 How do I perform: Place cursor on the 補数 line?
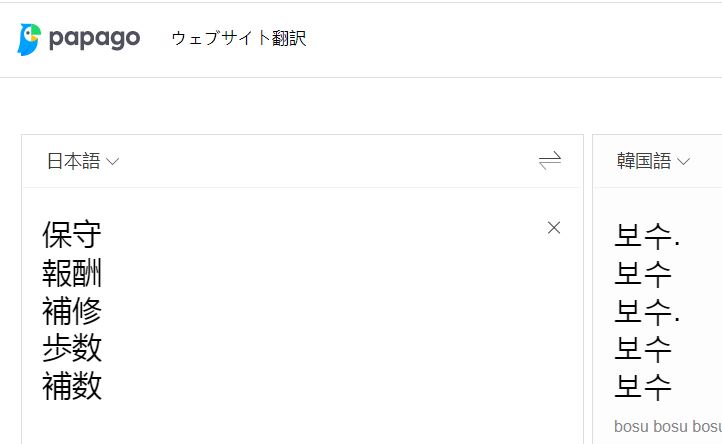[x=72, y=386]
